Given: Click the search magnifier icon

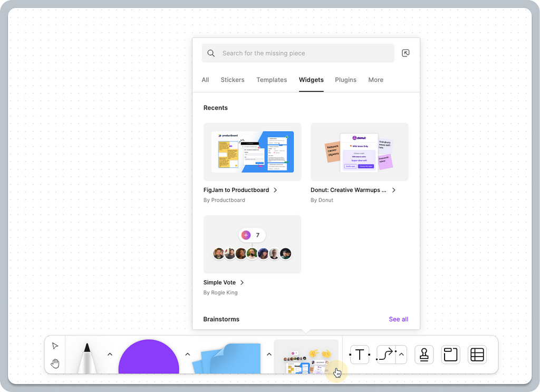Looking at the screenshot, I should (211, 53).
